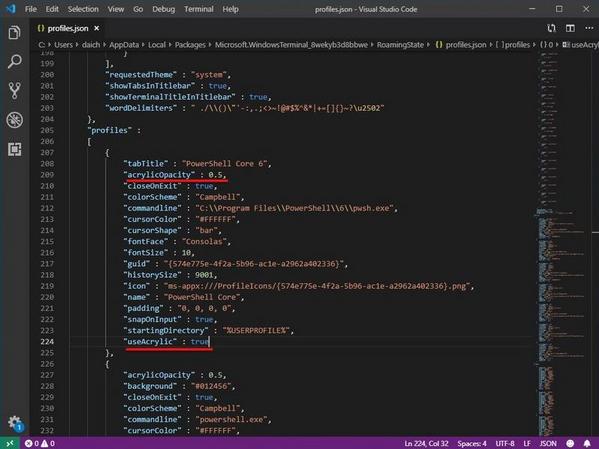Click the RoamingState breadcrumb segment
The width and height of the screenshot is (599, 449).
click(x=400, y=45)
